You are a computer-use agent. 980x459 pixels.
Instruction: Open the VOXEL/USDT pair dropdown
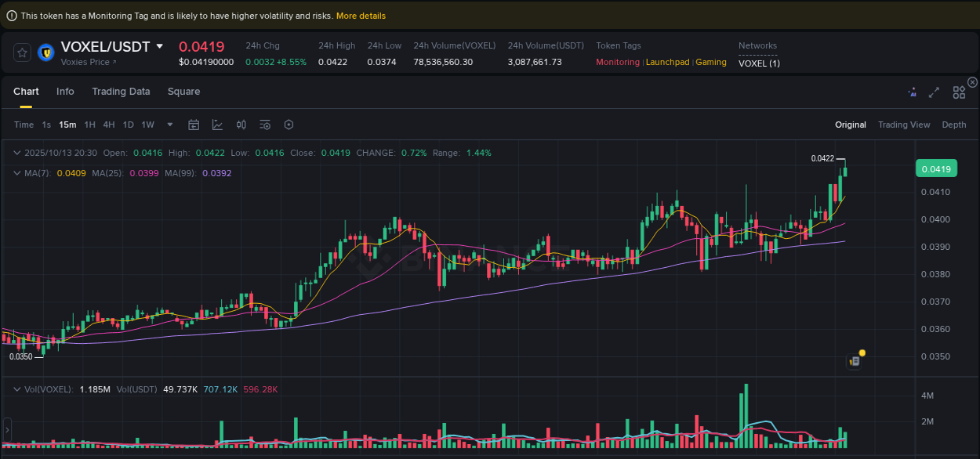[159, 46]
